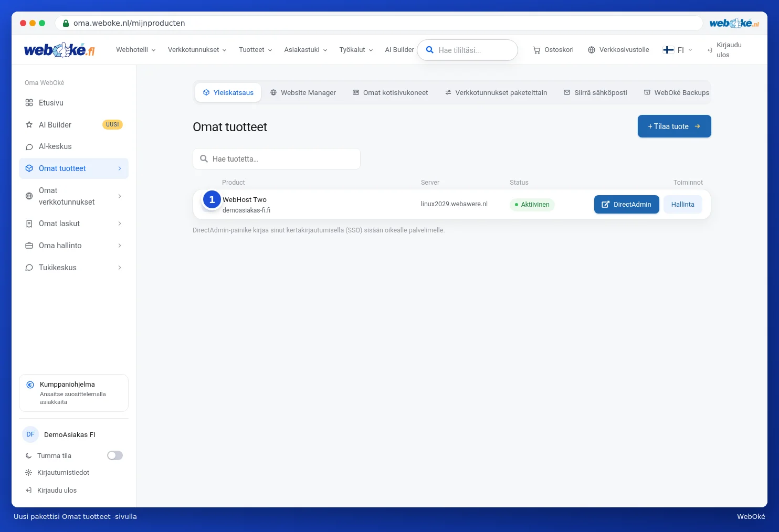Expand the Omat laskut sidebar chevron
This screenshot has height=532, width=779.
(120, 224)
